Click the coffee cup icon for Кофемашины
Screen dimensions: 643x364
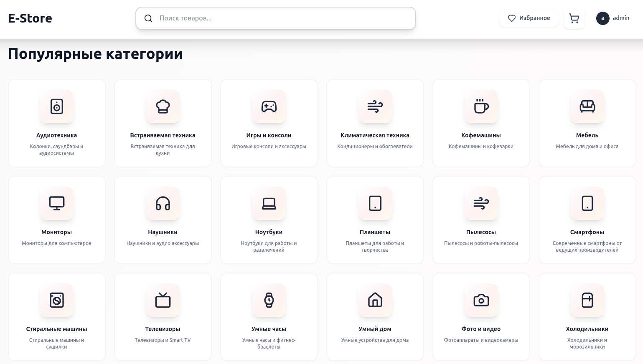pyautogui.click(x=481, y=106)
